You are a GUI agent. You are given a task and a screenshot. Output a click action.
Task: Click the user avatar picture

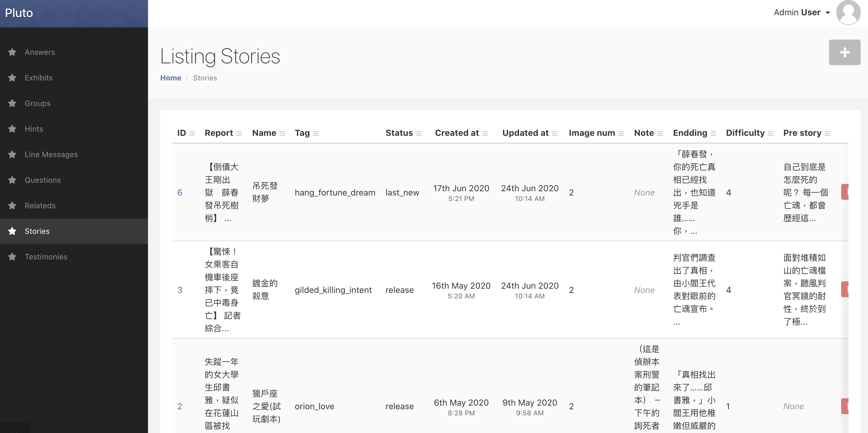pyautogui.click(x=848, y=12)
